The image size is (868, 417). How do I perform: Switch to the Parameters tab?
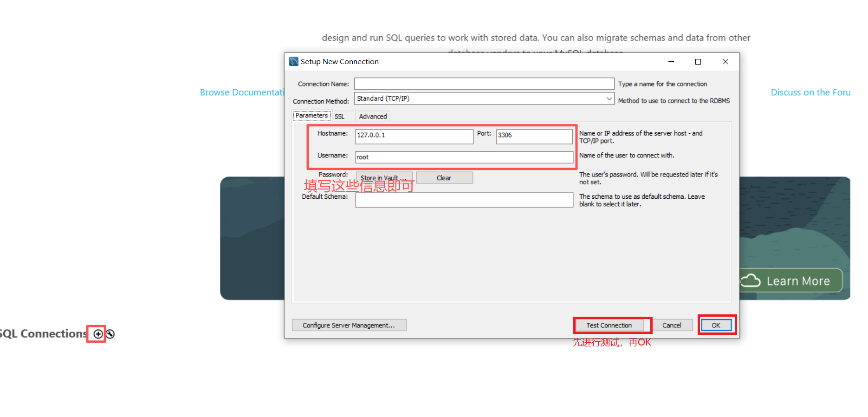pos(311,116)
